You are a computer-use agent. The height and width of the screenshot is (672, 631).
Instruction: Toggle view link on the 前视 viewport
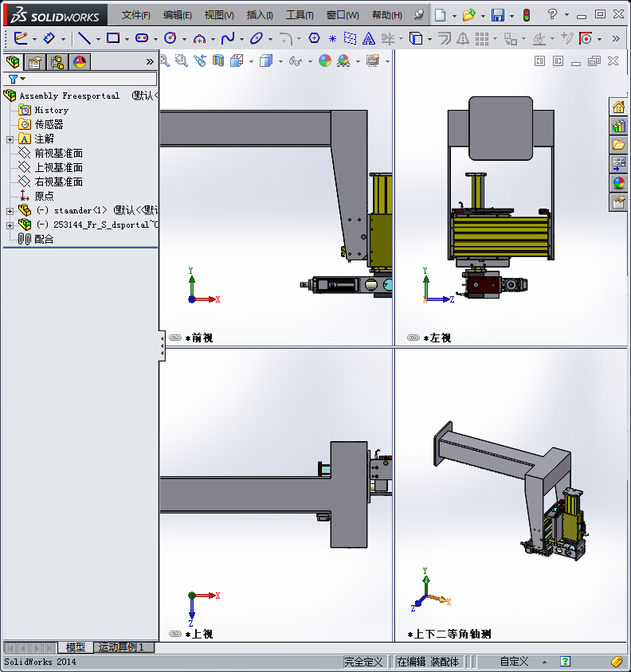click(x=175, y=338)
